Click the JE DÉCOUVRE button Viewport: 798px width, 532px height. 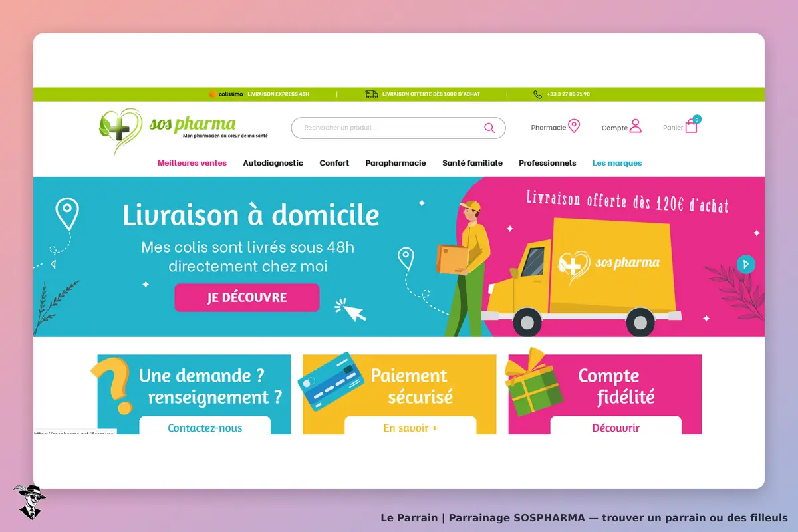click(x=247, y=297)
